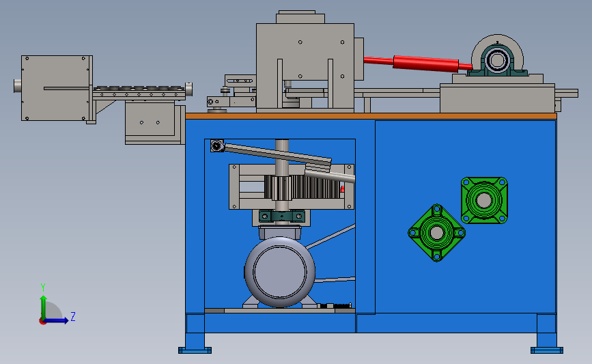Viewport: 592px width, 364px height.
Task: Select the left blue foot pad
Action: pos(195,350)
